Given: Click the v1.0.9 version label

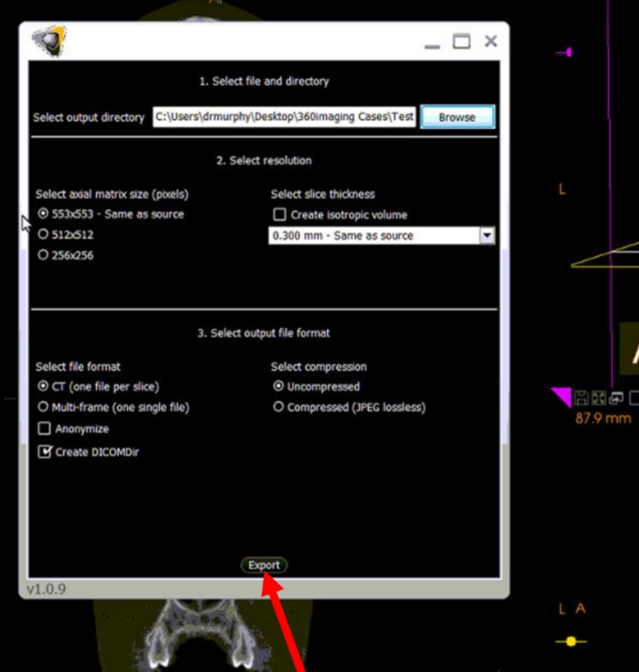Looking at the screenshot, I should (x=46, y=589).
